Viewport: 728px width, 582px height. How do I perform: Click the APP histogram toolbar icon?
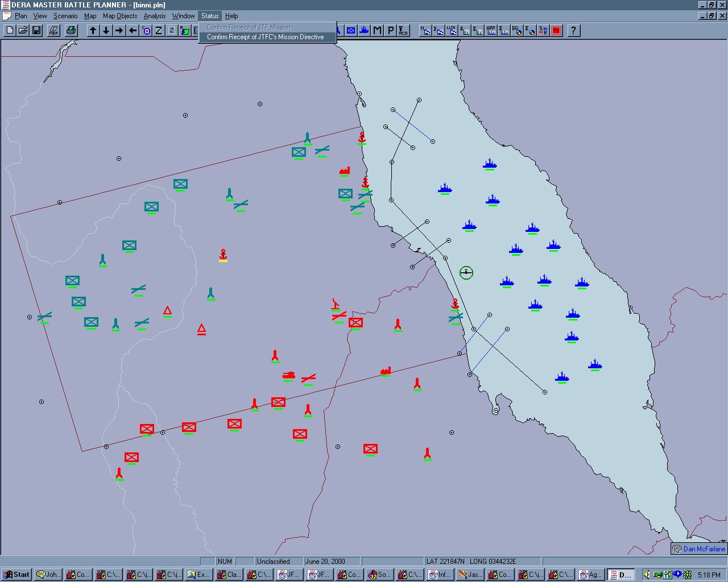[491, 31]
